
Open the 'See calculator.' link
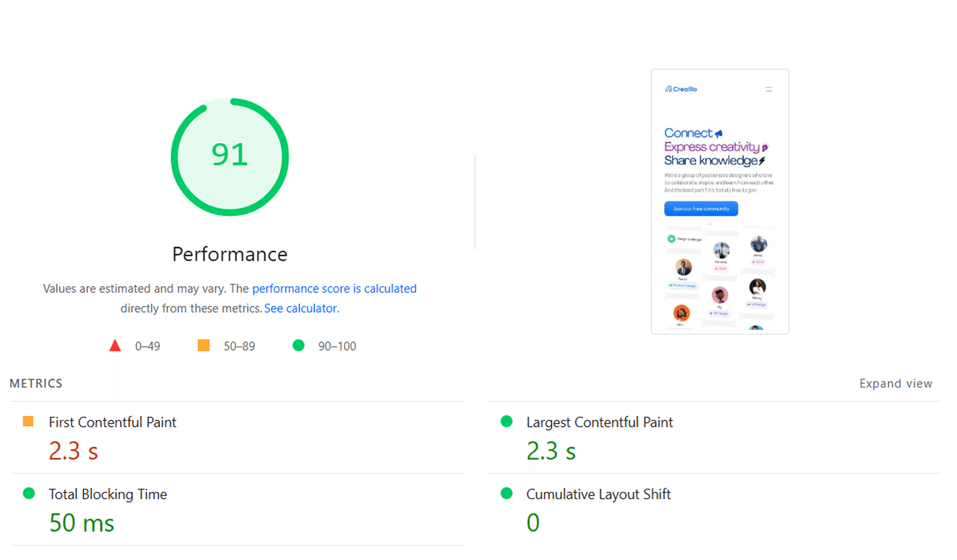[x=302, y=308]
